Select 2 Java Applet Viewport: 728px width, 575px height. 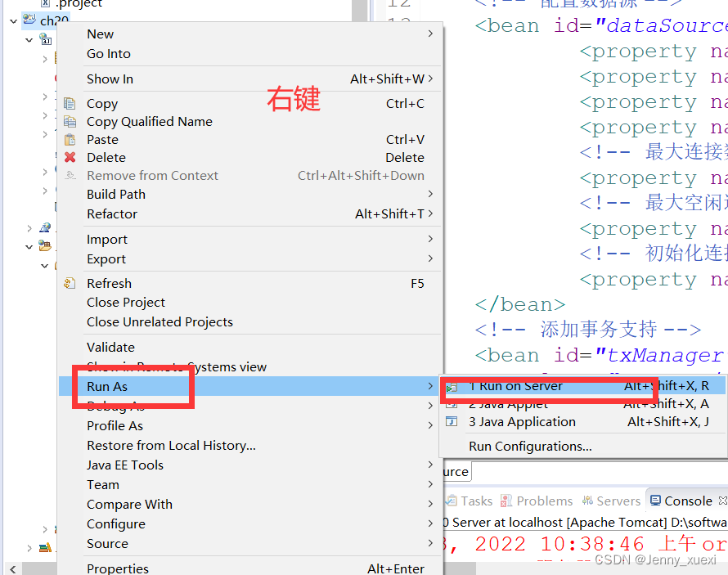click(x=583, y=404)
